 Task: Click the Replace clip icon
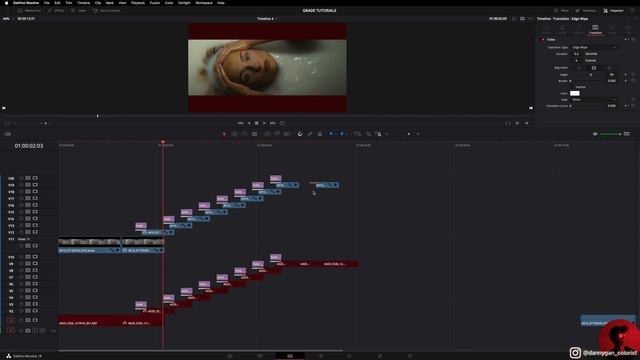tap(287, 134)
